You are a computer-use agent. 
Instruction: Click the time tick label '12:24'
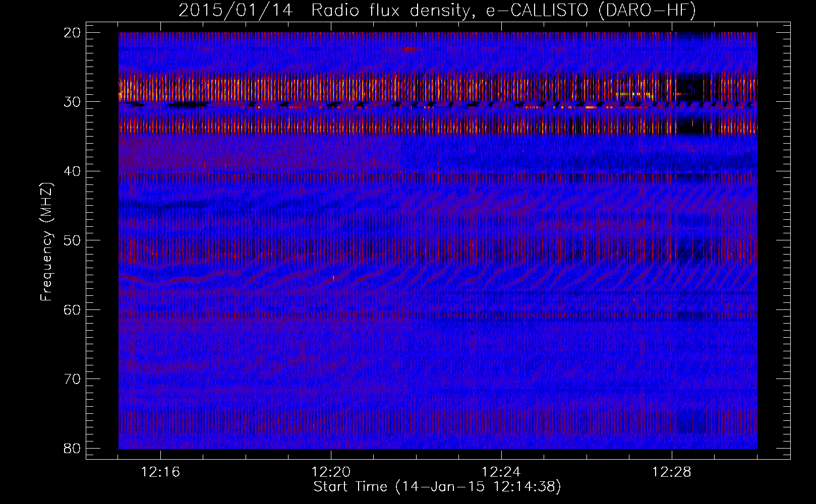pyautogui.click(x=501, y=472)
